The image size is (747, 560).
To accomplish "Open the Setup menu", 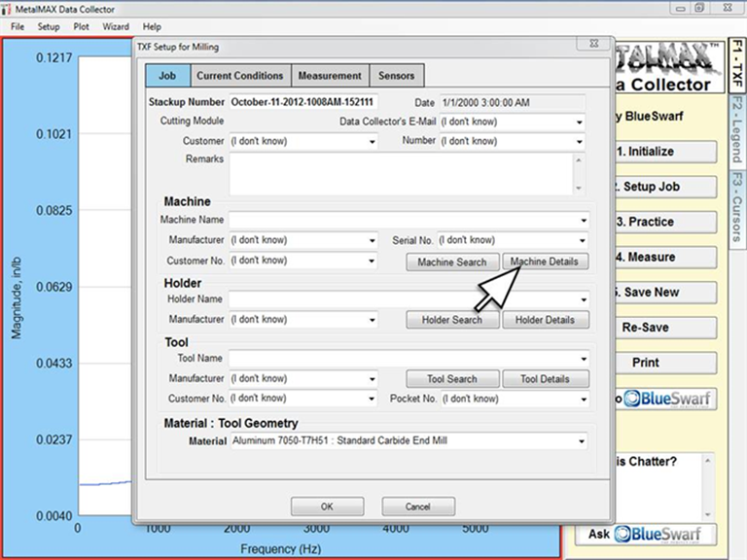I will [49, 26].
